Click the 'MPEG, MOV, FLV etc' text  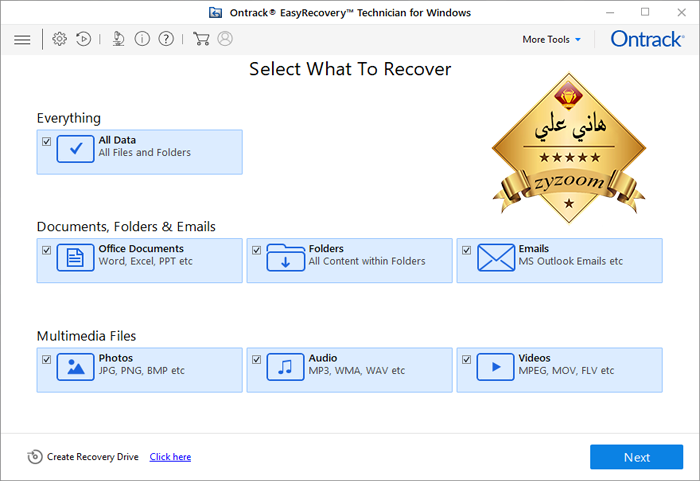[566, 371]
